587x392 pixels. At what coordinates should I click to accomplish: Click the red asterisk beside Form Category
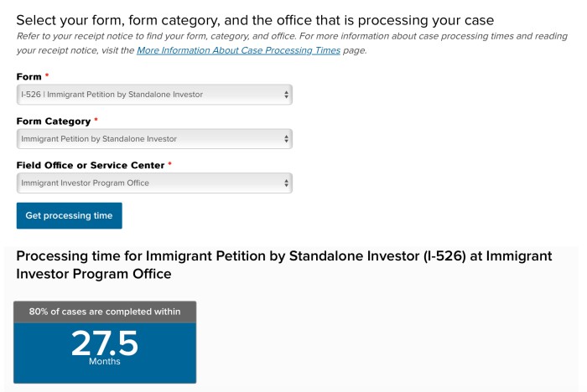click(x=96, y=121)
